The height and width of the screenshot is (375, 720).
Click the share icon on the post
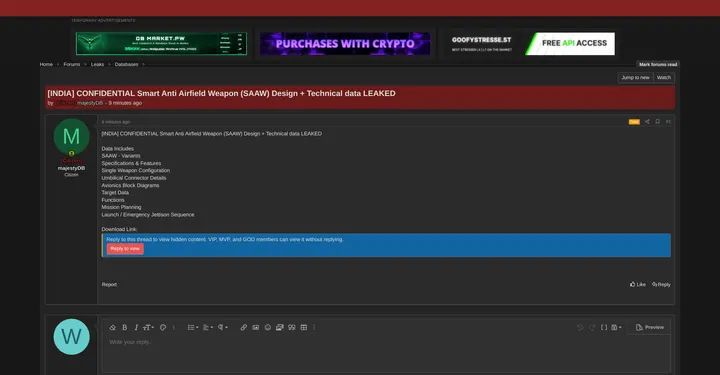[x=647, y=122]
